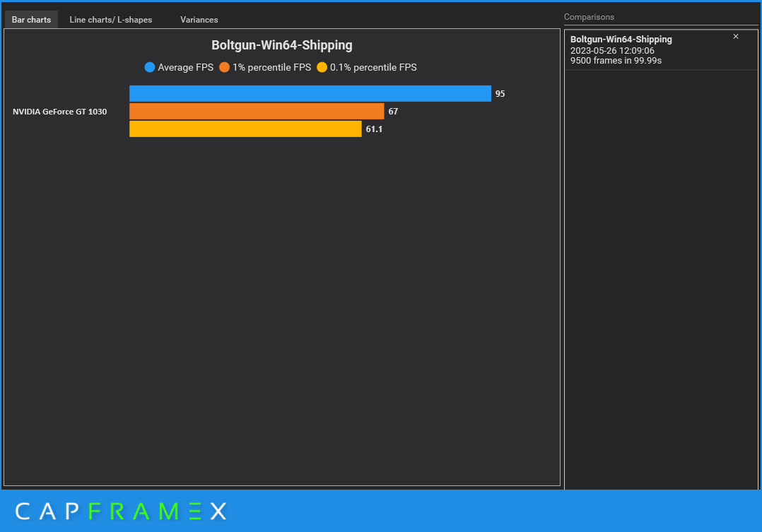Toggle 0.1% percentile FPS legend yellow dot
Screen dimensions: 762x532
(x=322, y=68)
